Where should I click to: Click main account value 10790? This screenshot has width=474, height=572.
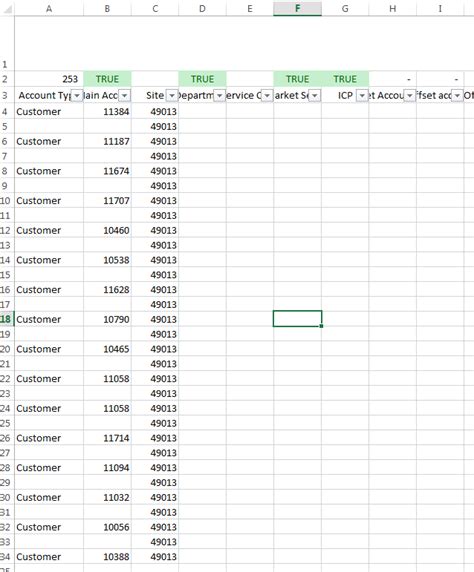click(x=116, y=320)
